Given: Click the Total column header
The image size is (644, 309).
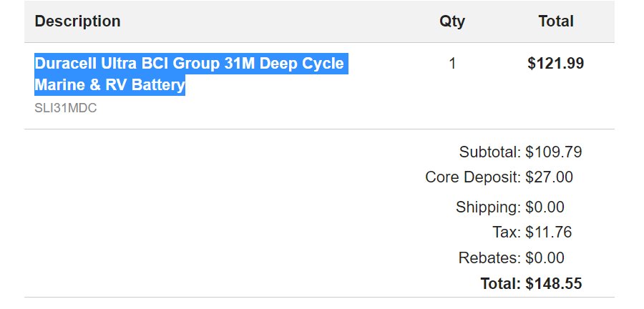Looking at the screenshot, I should coord(556,21).
